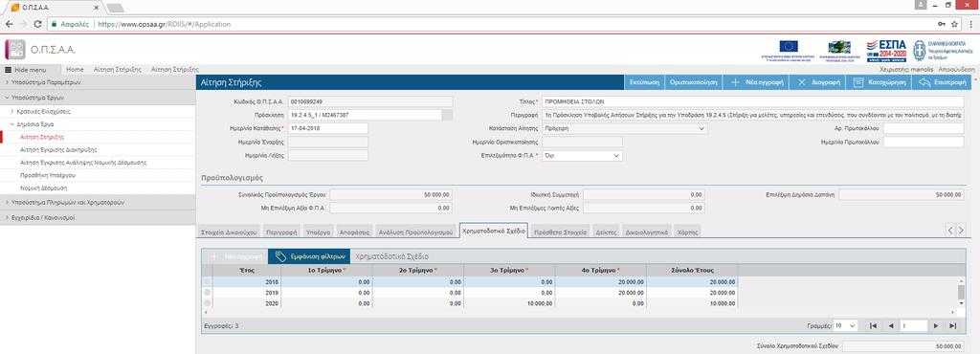Bookmark page with the star icon
Image resolution: width=980 pixels, height=354 pixels.
pyautogui.click(x=954, y=24)
